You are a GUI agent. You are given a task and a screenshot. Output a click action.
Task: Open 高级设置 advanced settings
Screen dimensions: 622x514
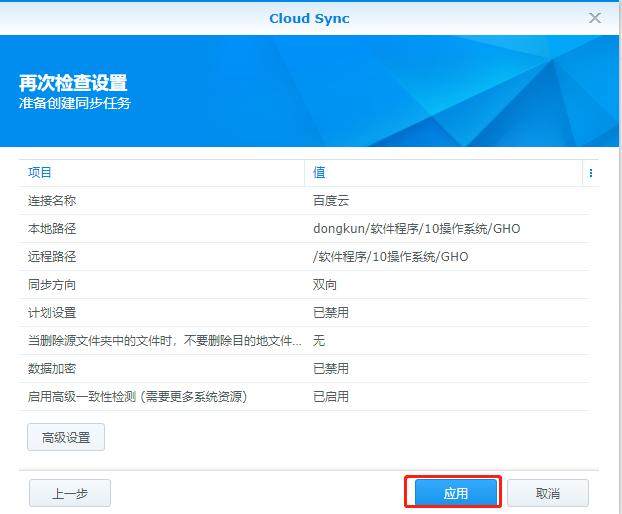pyautogui.click(x=66, y=437)
